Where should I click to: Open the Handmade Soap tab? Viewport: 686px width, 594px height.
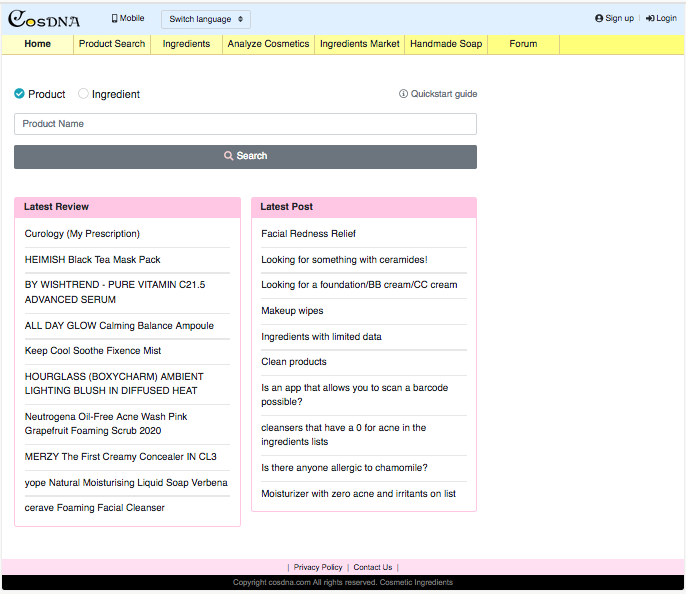pyautogui.click(x=446, y=44)
